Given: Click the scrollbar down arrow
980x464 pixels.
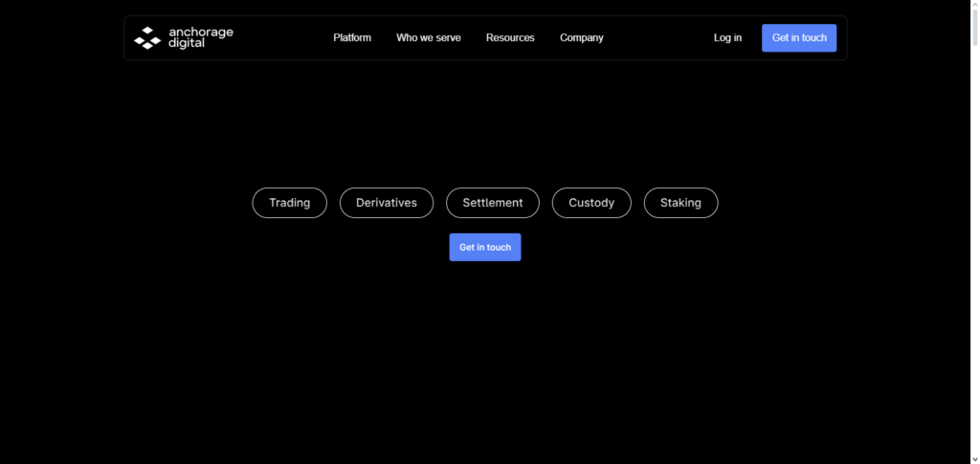Looking at the screenshot, I should point(973,457).
